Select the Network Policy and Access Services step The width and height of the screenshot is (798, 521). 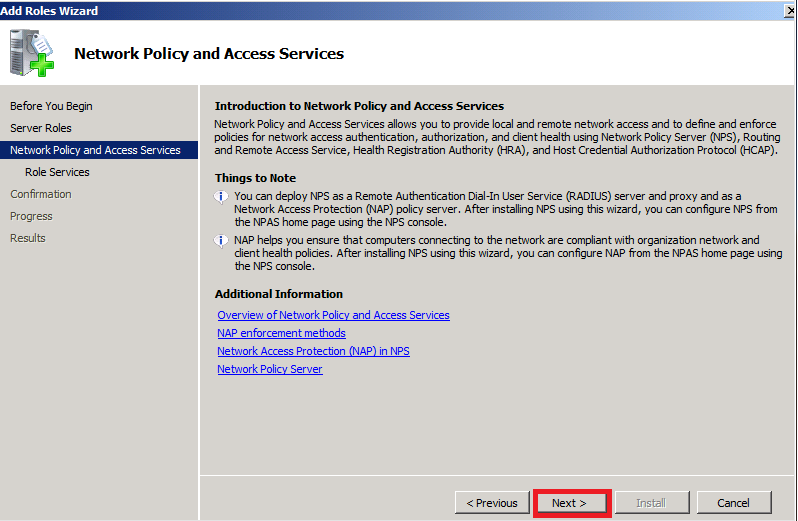[95, 150]
